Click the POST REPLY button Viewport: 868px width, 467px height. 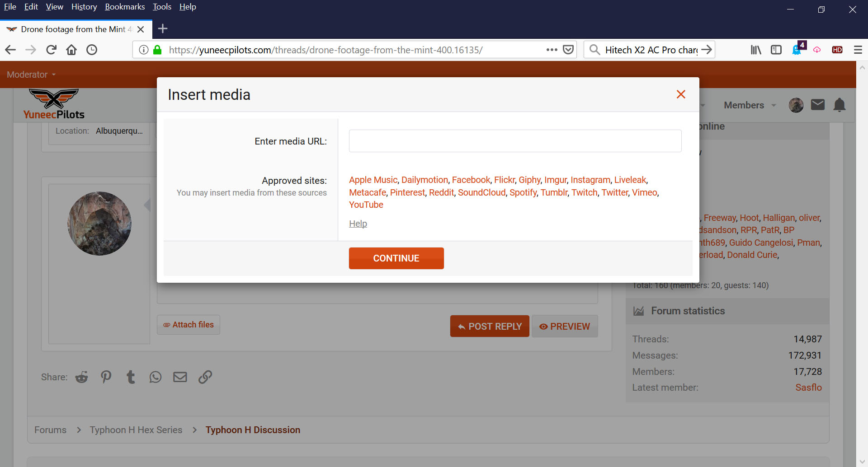pyautogui.click(x=490, y=326)
